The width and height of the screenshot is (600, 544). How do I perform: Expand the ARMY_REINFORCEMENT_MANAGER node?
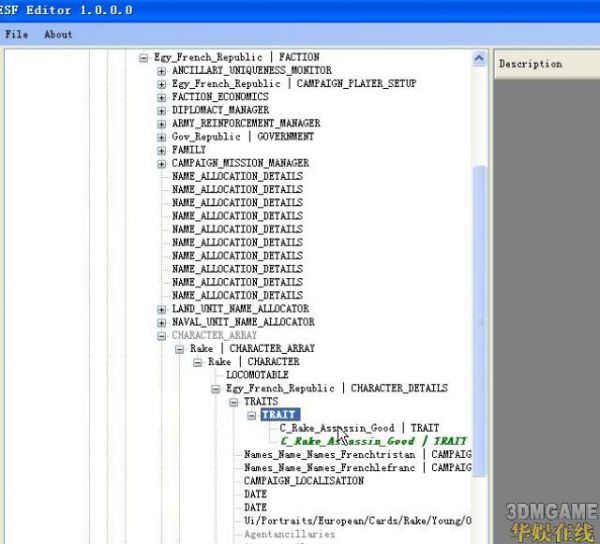click(x=162, y=123)
